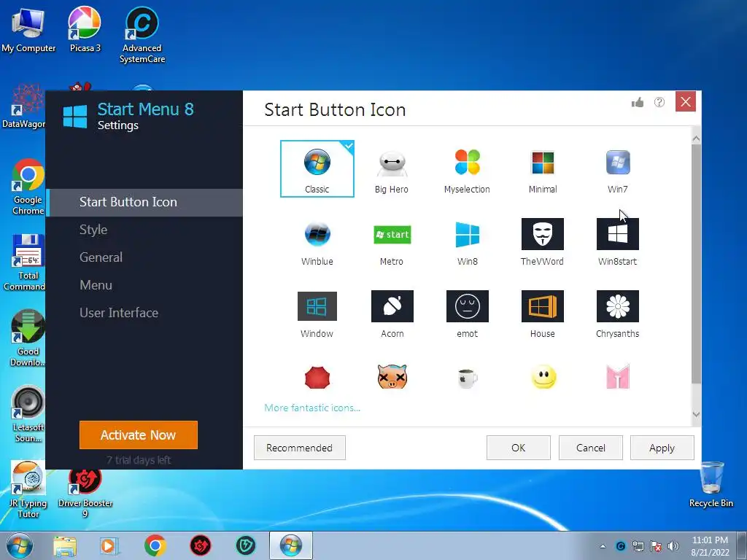Launch Chrome from the taskbar
Image resolution: width=747 pixels, height=560 pixels.
coord(155,545)
